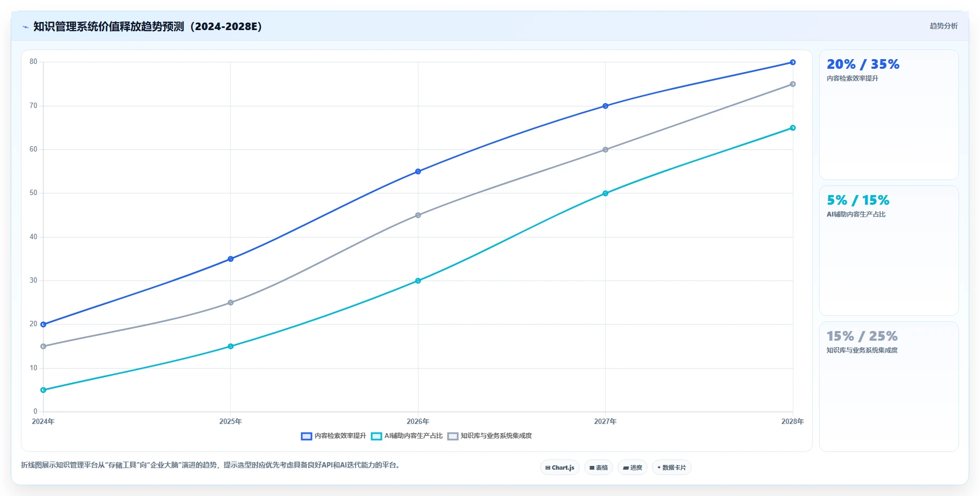The image size is (980, 496).
Task: Click the blue data point at 2028年
Action: (x=793, y=62)
